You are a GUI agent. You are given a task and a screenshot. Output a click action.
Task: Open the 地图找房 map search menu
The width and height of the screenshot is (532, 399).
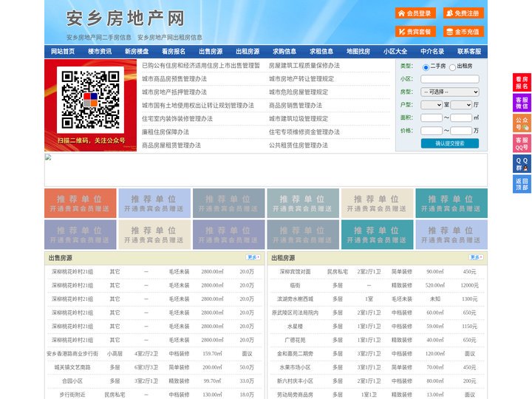(x=358, y=52)
